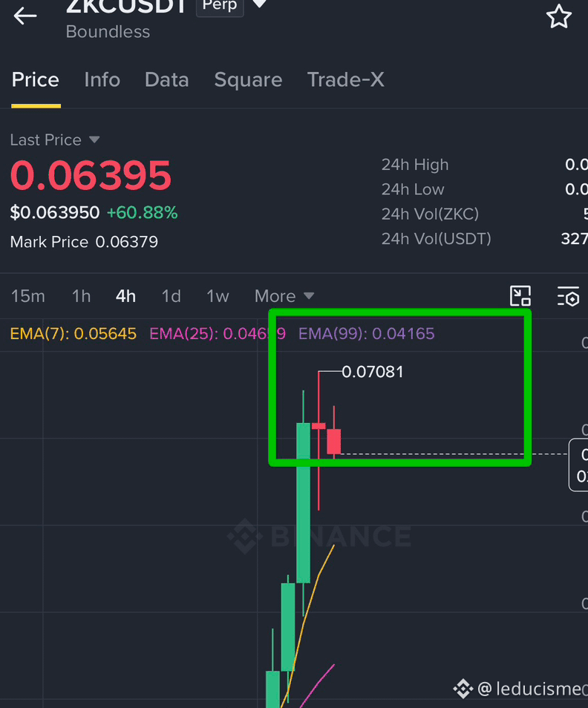
Task: Tap the last price 0.06395
Action: click(91, 175)
